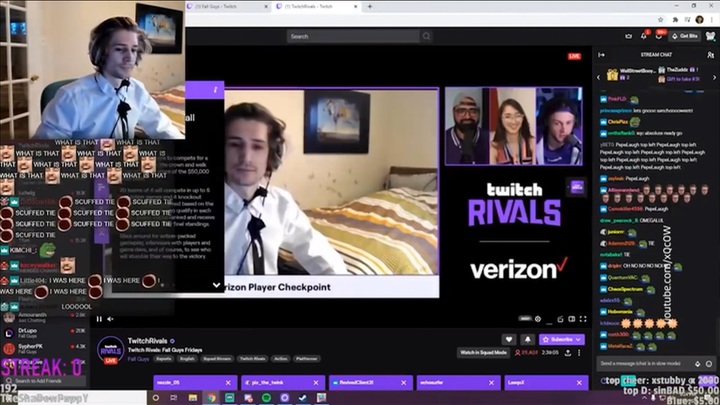Open the chat users list icon

point(710,55)
